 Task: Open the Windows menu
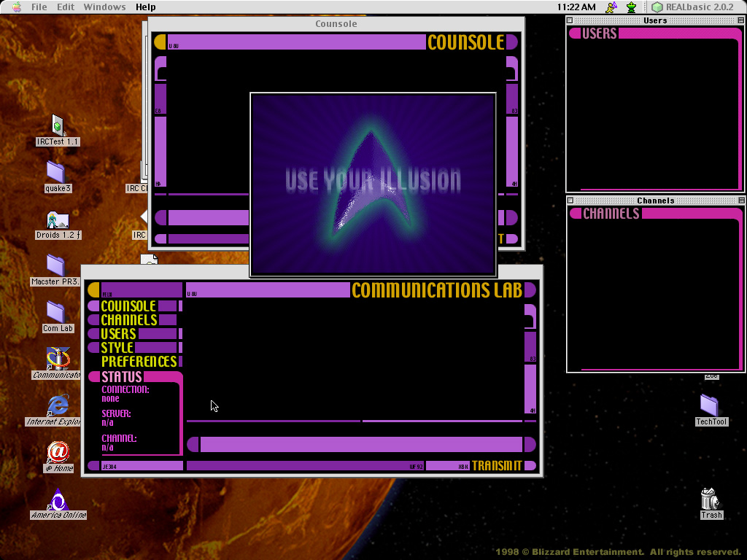[x=104, y=7]
